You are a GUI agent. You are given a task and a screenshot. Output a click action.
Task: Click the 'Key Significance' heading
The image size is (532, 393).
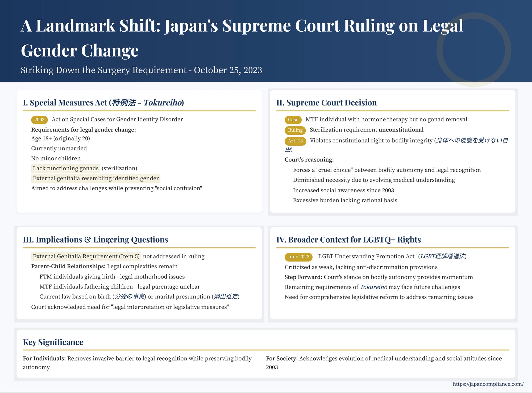(x=53, y=342)
